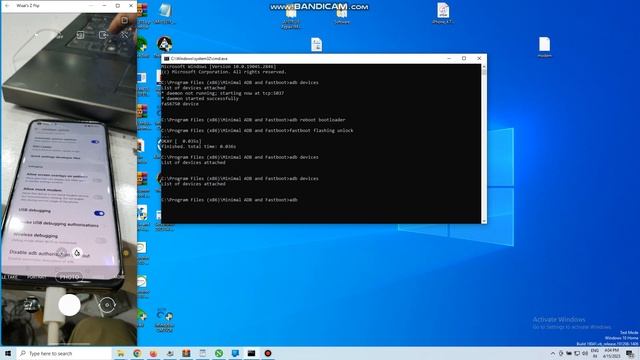This screenshot has height=360, width=640.
Task: Click the green circular taskbar icon
Action: pyautogui.click(x=219, y=353)
